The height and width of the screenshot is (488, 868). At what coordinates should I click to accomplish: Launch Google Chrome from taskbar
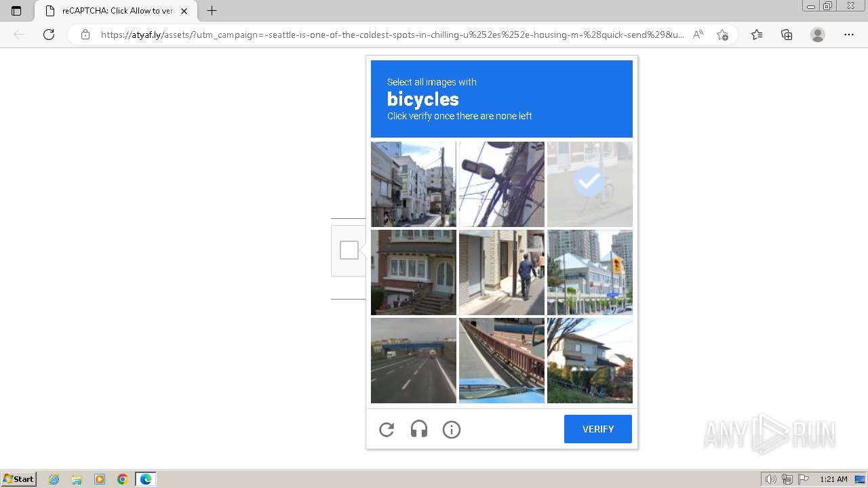[x=123, y=479]
